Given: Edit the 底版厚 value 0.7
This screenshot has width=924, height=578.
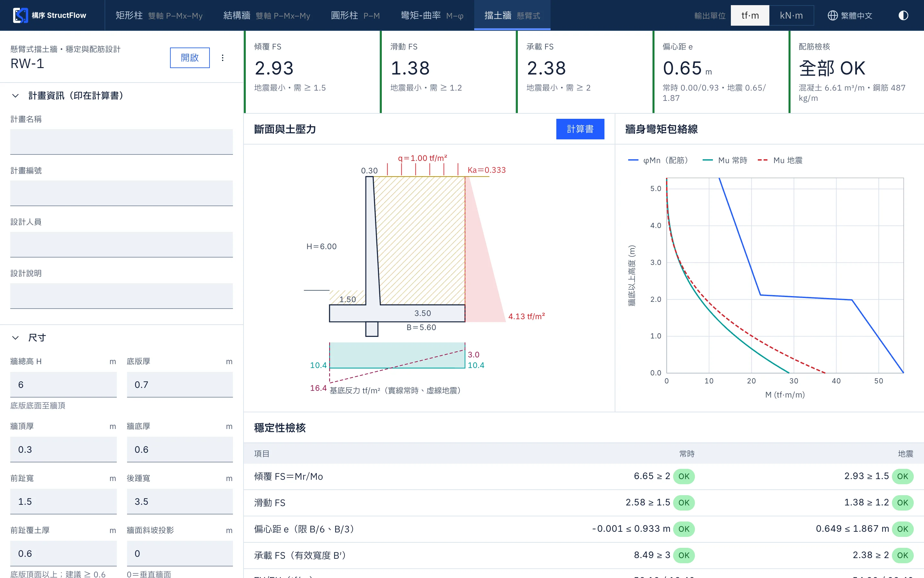Looking at the screenshot, I should coord(180,385).
